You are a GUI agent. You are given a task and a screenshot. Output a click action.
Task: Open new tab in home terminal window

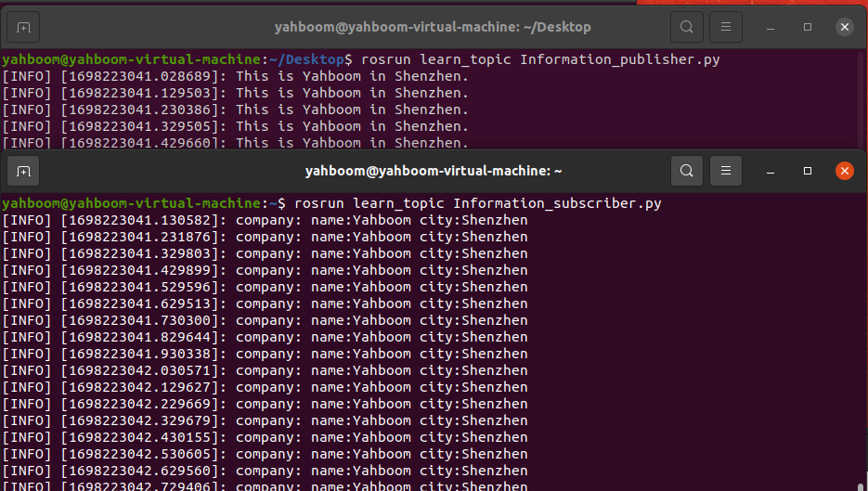pos(23,171)
